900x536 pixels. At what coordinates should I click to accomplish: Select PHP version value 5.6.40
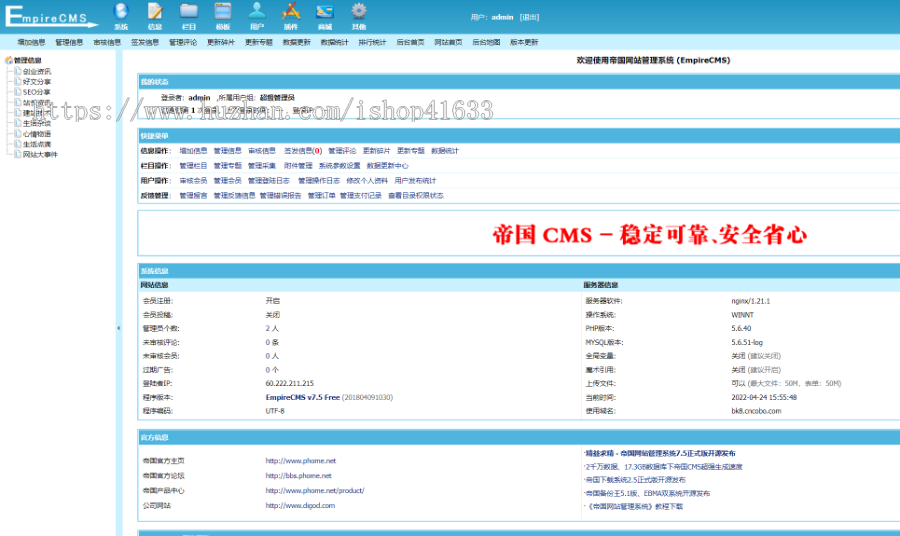(741, 328)
